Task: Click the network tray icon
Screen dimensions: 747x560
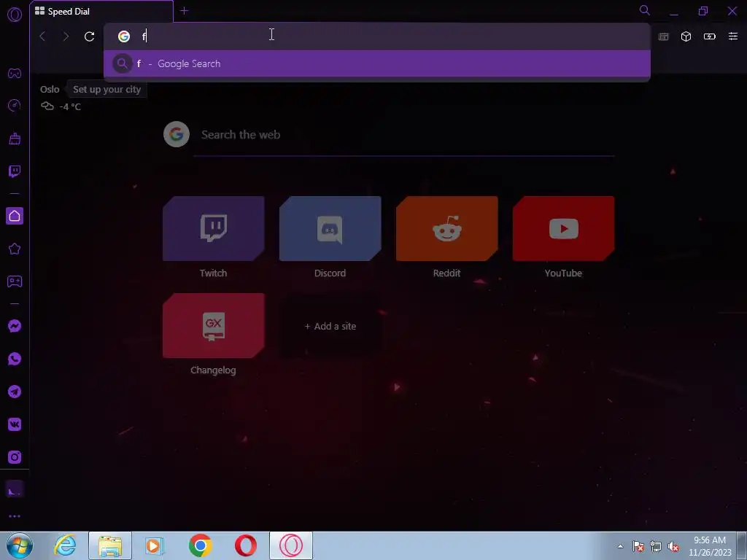Action: pos(656,546)
